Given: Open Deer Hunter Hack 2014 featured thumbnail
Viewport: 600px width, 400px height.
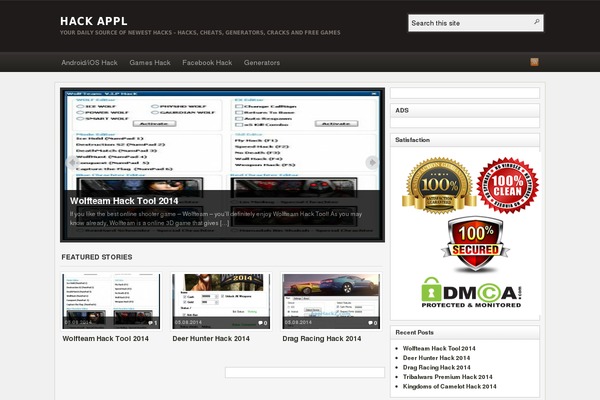Looking at the screenshot, I should tap(221, 301).
